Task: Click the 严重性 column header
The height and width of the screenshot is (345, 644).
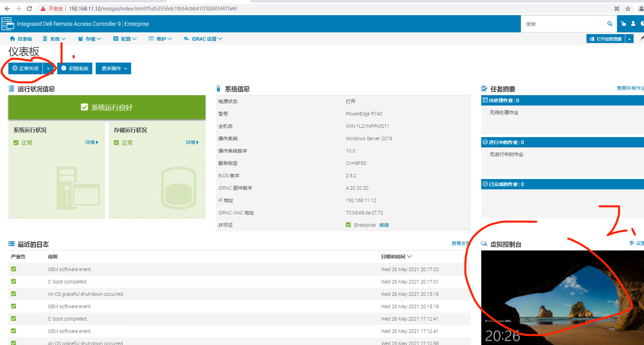Action: (x=18, y=257)
